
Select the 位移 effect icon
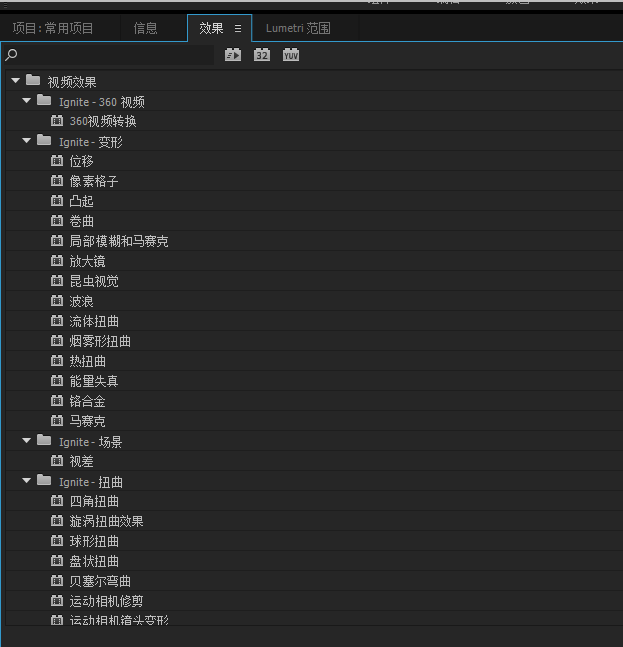click(x=57, y=161)
